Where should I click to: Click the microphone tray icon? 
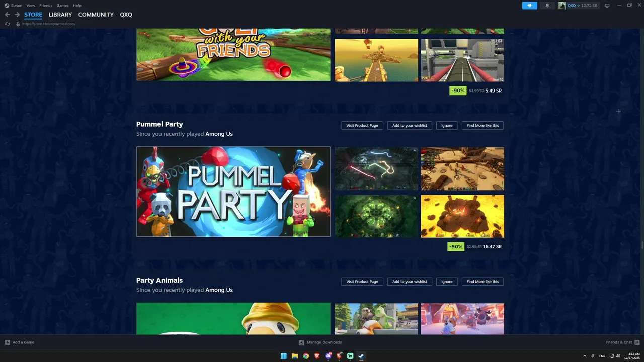pos(593,356)
